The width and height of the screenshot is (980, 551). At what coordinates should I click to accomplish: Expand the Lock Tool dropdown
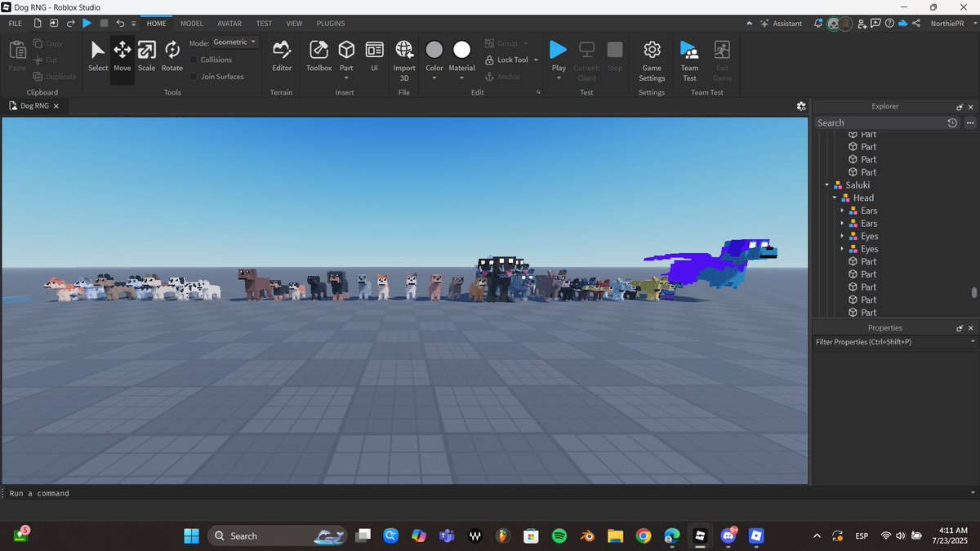click(536, 60)
